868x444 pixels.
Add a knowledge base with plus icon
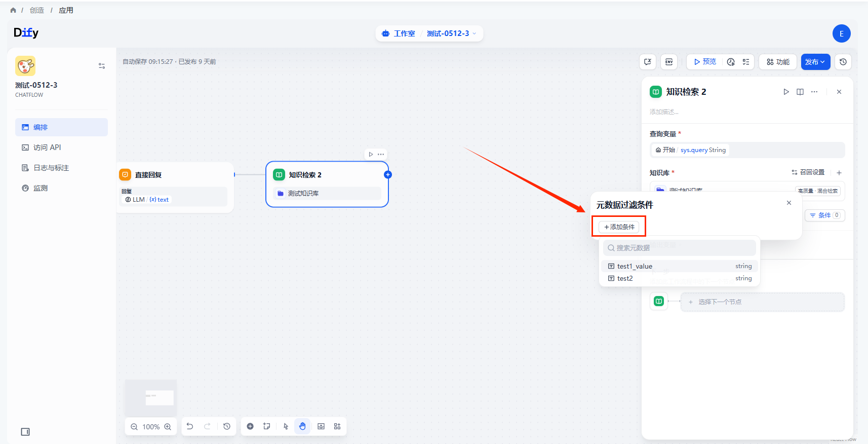click(x=839, y=173)
